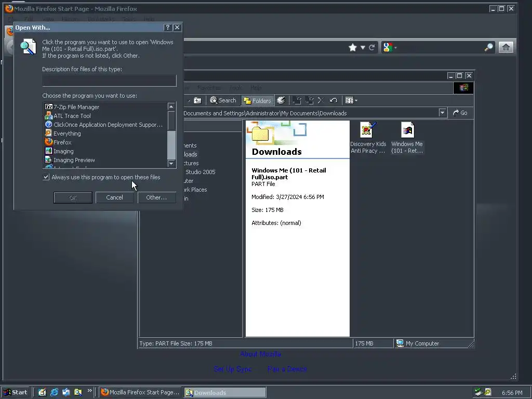Toggle Always use this program checkbox
532x399 pixels.
[46, 177]
